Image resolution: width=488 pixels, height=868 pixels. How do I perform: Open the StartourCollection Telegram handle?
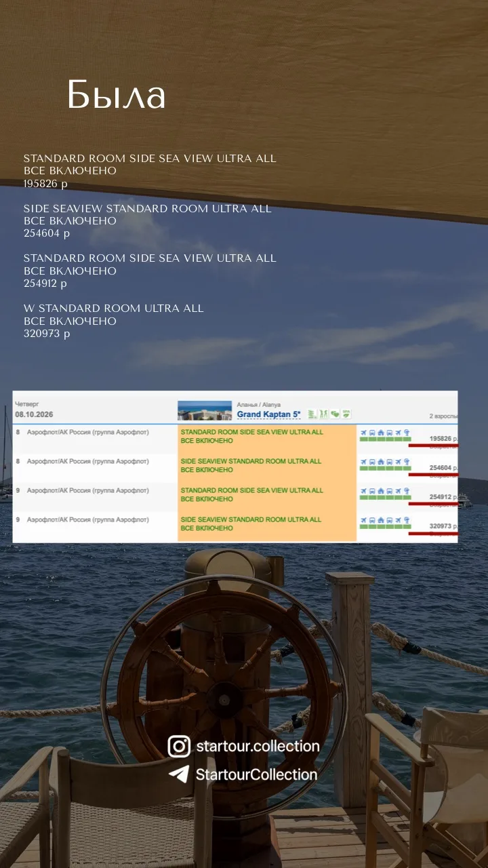[256, 774]
